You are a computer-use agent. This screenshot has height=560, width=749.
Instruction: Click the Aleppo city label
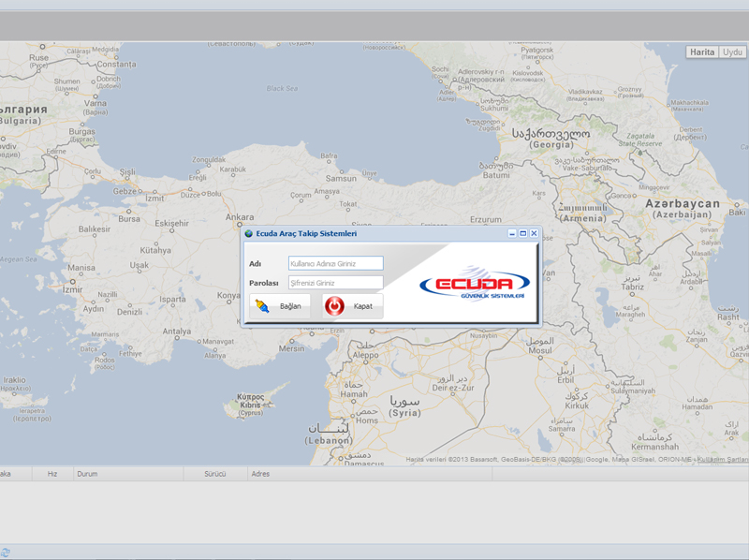click(365, 355)
